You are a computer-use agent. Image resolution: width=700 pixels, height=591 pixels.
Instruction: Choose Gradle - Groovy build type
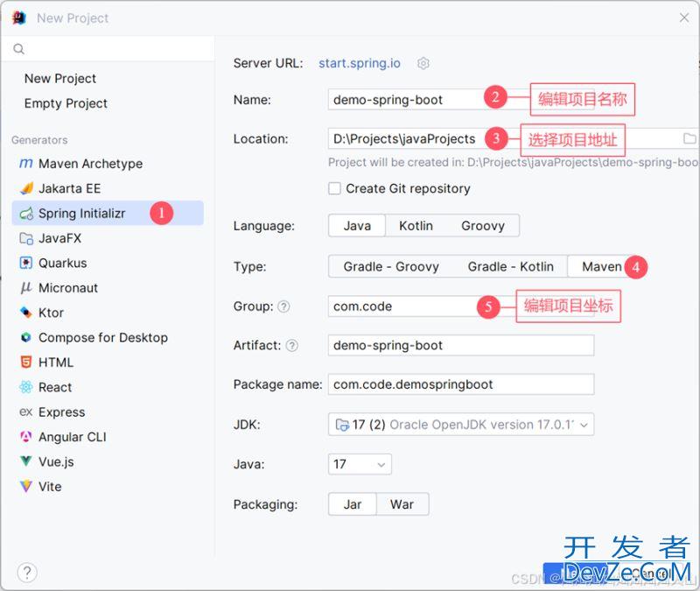(x=391, y=267)
